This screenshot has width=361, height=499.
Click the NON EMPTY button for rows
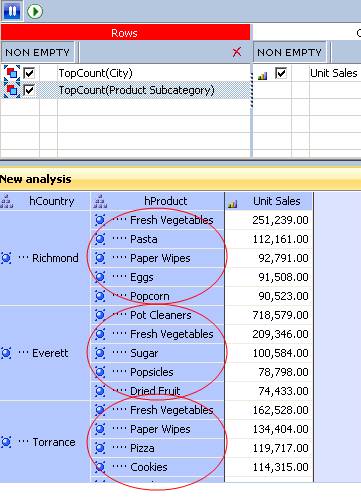point(37,52)
